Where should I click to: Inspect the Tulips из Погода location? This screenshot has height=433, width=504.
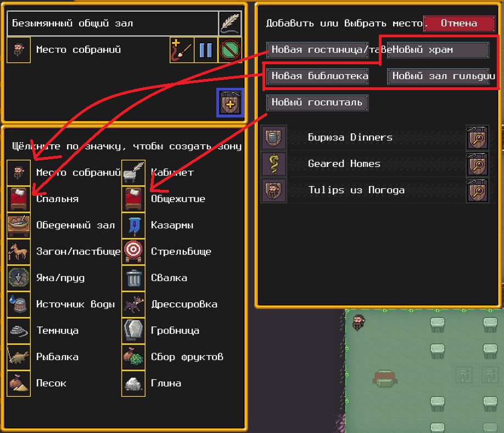click(477, 190)
